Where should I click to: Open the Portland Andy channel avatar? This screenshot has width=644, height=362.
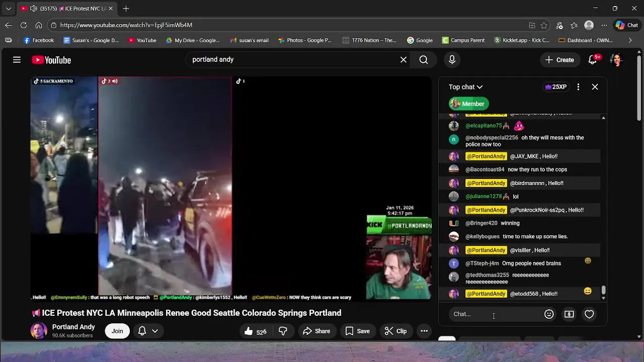pyautogui.click(x=39, y=331)
